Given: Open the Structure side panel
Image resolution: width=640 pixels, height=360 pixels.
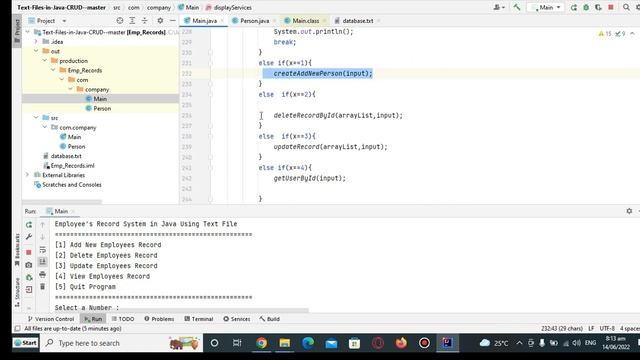Looking at the screenshot, I should click(17, 291).
